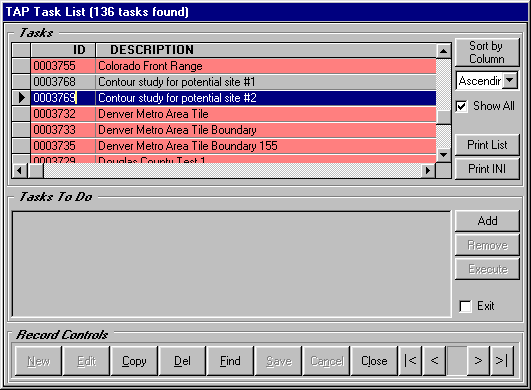
Task: Click ID cell 0003735
Action: click(x=63, y=146)
